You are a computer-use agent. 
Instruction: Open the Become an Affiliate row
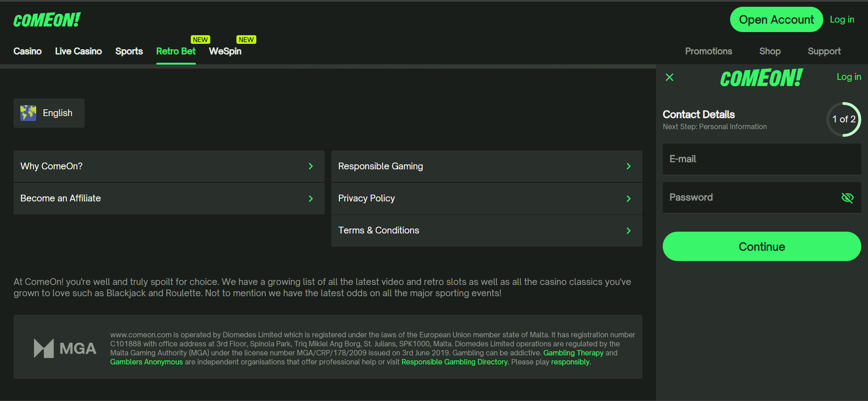tap(169, 199)
